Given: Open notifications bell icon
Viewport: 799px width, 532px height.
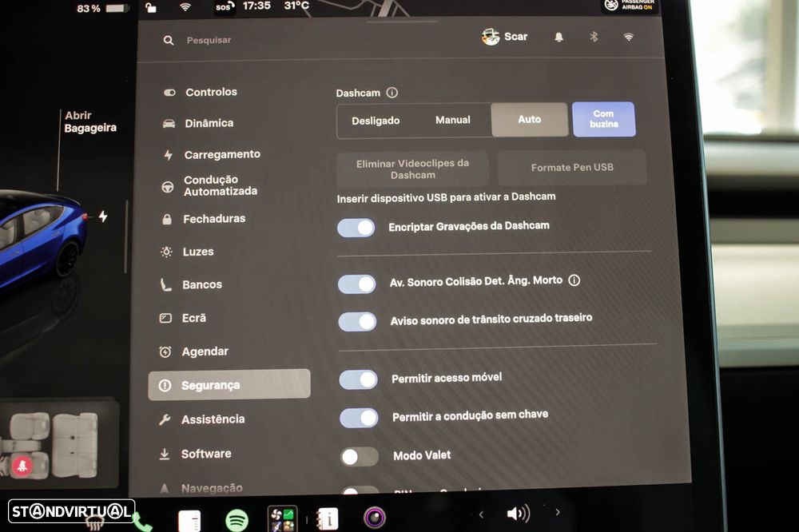Looking at the screenshot, I should tap(559, 38).
